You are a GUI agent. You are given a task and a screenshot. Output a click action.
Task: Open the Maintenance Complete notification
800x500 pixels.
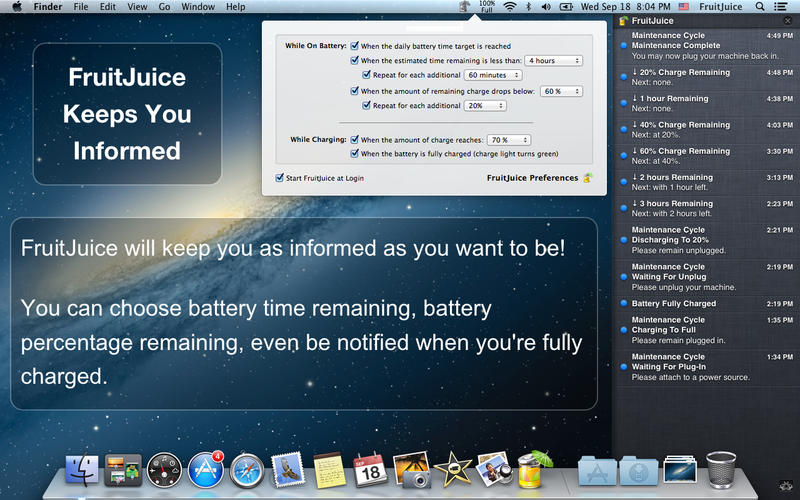tap(707, 45)
